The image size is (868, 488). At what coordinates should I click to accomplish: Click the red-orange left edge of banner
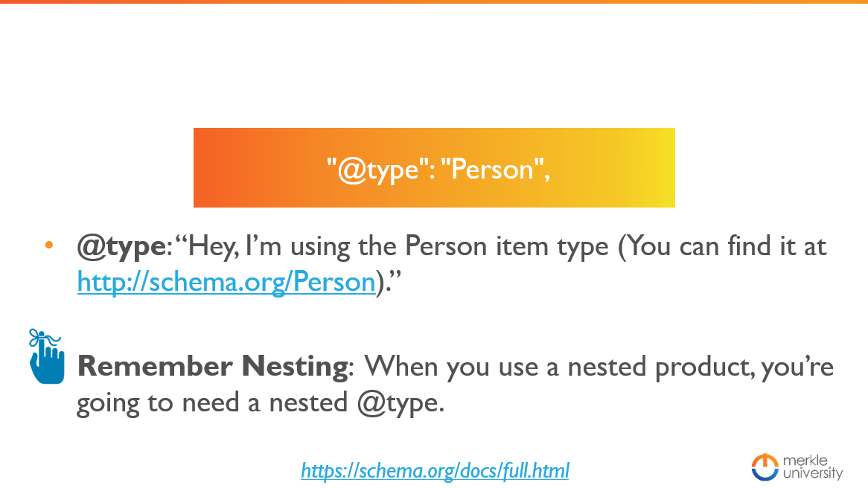(205, 167)
